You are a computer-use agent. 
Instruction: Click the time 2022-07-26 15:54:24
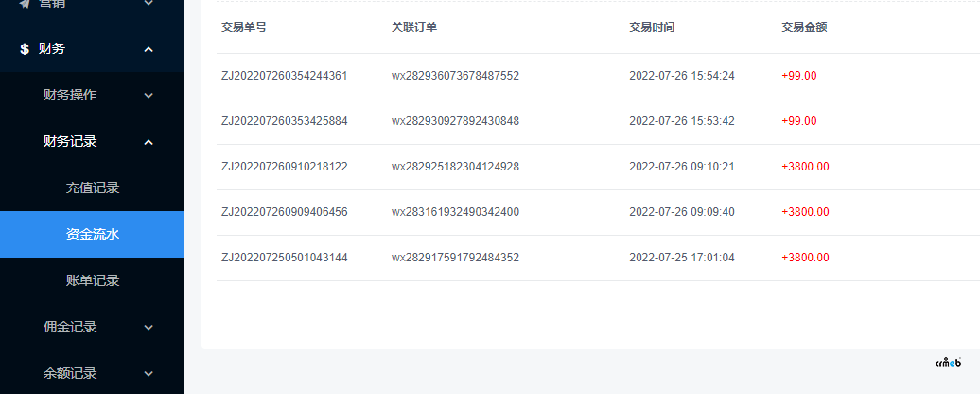(x=682, y=76)
